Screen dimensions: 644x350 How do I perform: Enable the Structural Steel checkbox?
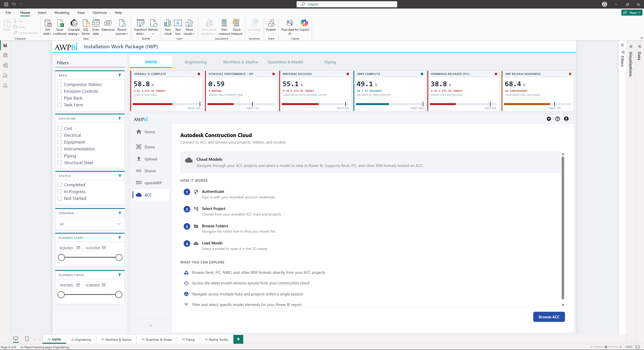tap(60, 163)
